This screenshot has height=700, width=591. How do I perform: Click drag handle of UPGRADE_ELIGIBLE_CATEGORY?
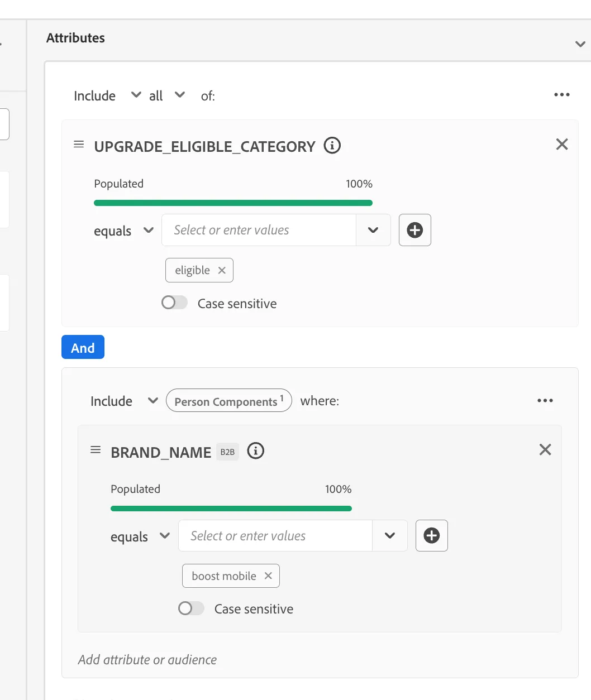(x=79, y=145)
